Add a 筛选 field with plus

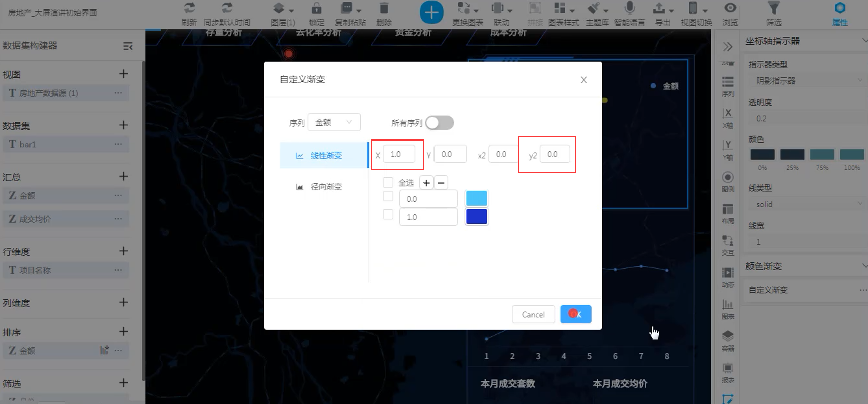[124, 383]
